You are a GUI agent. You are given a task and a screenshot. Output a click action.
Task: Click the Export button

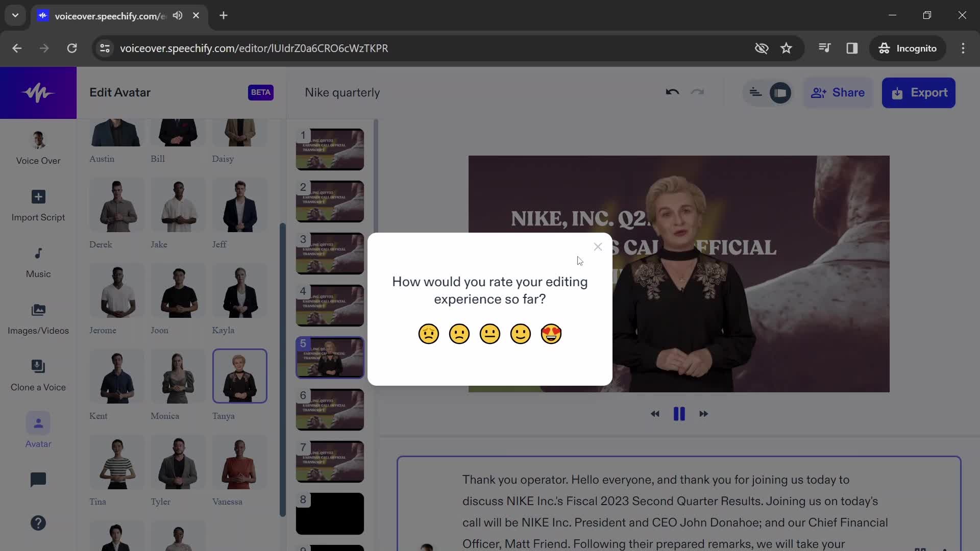(x=919, y=93)
